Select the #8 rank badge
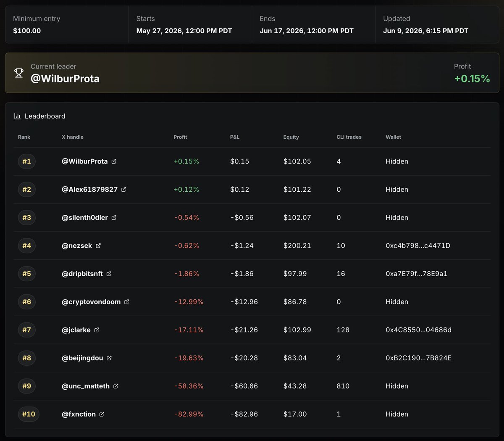 pyautogui.click(x=26, y=358)
